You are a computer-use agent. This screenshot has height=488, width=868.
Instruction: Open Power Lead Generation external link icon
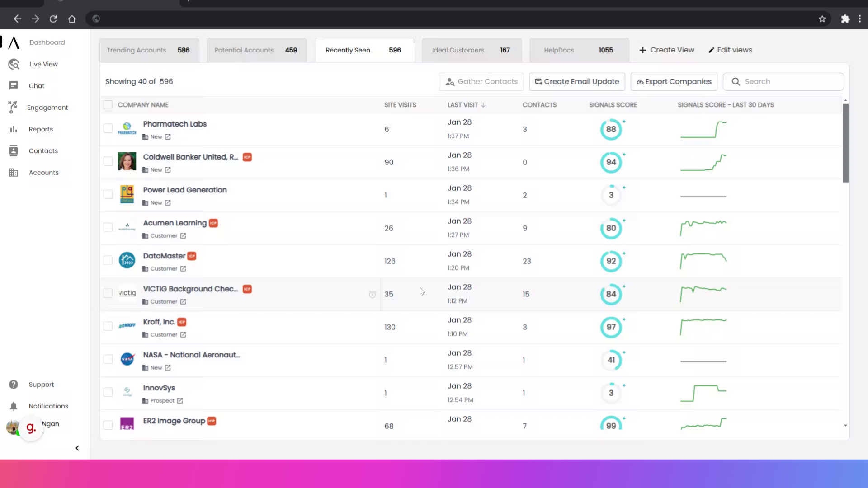tap(168, 203)
